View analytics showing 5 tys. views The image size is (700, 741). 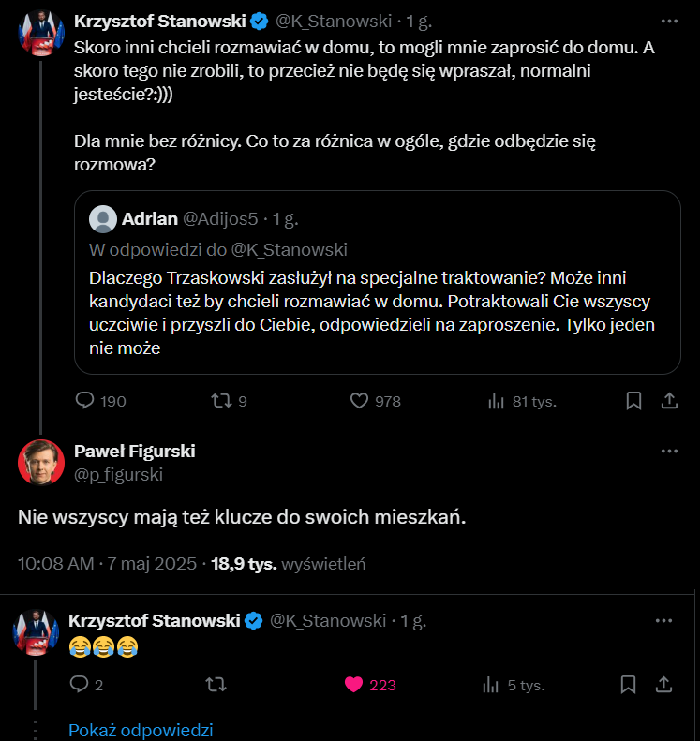(x=490, y=685)
